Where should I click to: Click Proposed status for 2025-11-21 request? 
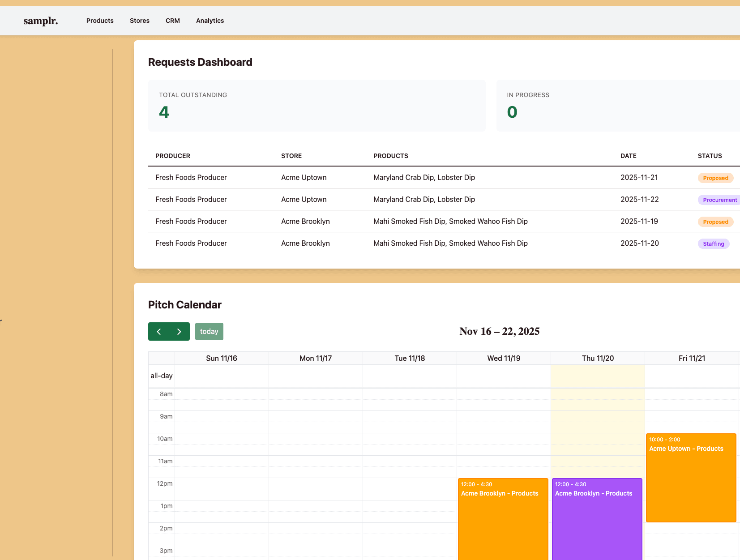pos(715,178)
